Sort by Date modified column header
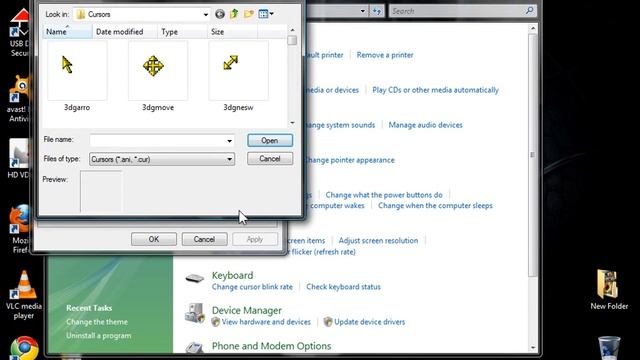Screen dimensions: 640x360 [x=125, y=31]
